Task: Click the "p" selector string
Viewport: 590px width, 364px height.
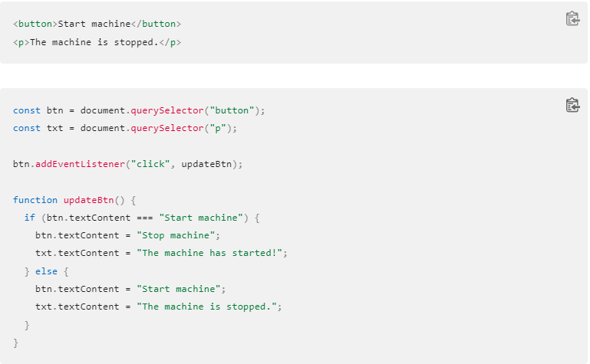Action: point(218,128)
